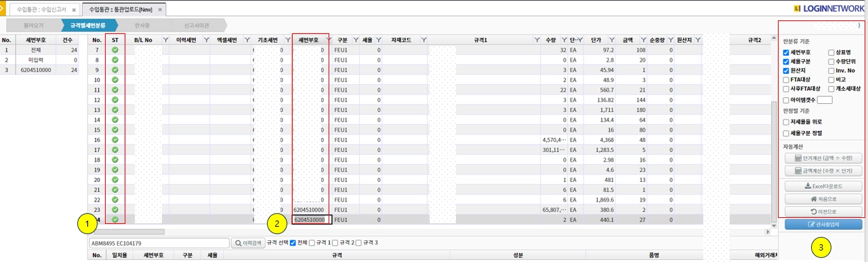Image resolution: width=868 pixels, height=262 pixels.
Task: Select the 6204510000 cell in row 24
Action: click(312, 220)
